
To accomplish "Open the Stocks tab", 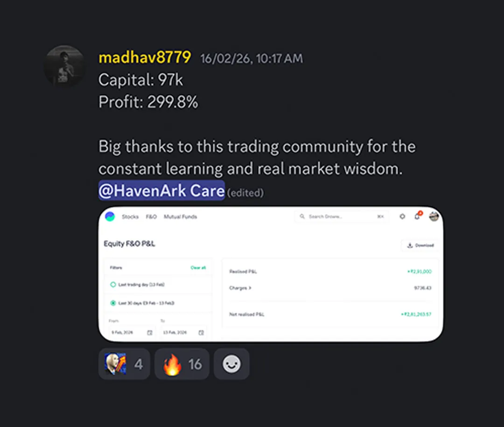I will [x=130, y=217].
